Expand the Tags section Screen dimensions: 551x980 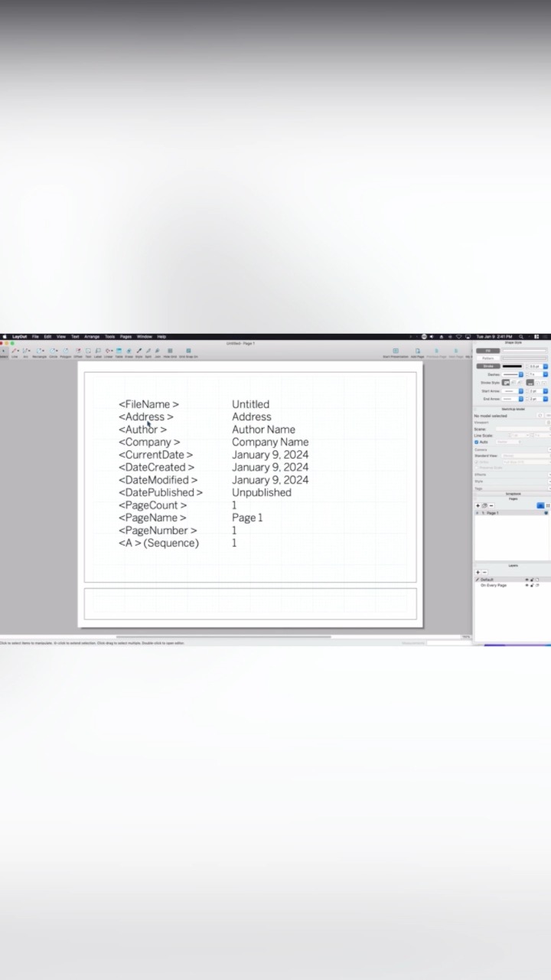(549, 488)
